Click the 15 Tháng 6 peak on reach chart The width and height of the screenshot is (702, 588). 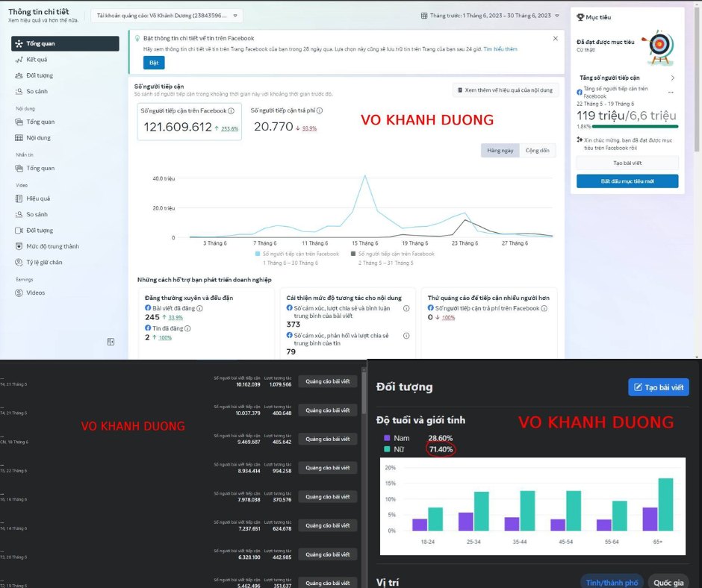pyautogui.click(x=365, y=176)
